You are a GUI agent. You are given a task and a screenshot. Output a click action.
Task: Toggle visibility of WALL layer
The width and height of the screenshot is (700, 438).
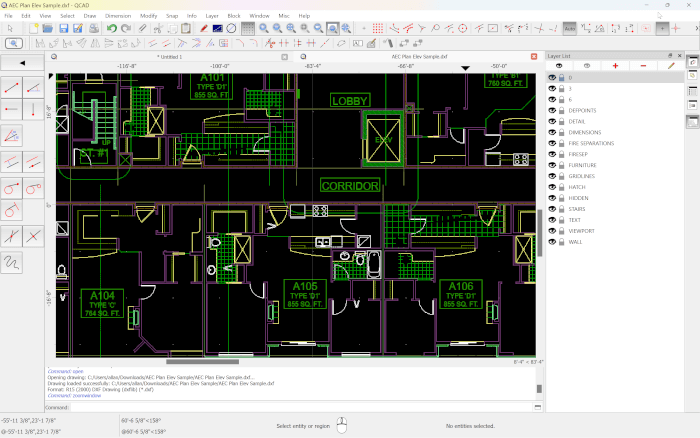pos(552,242)
